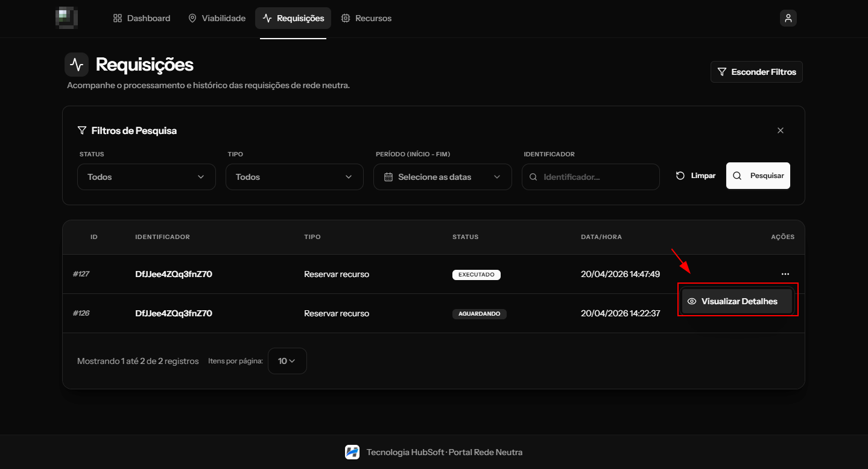The height and width of the screenshot is (469, 868).
Task: Click the ID #126 cell
Action: click(x=81, y=313)
